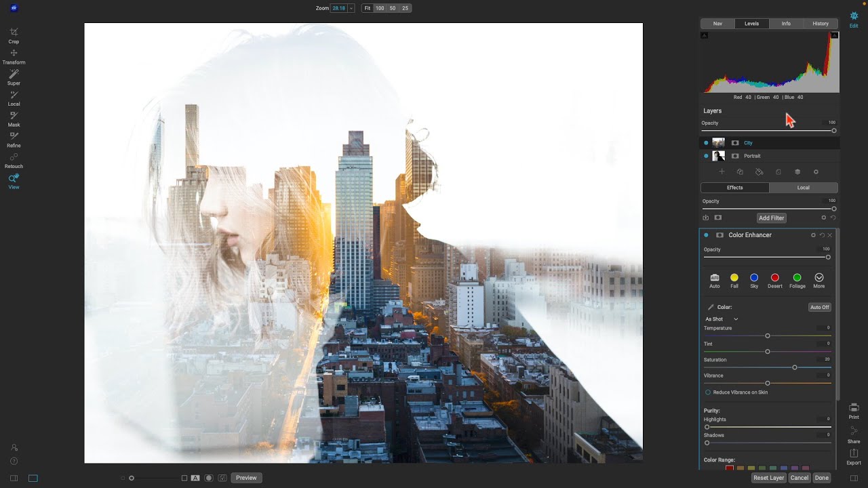Remove the Color Enhancer filter with X
This screenshot has height=488, width=868.
pos(830,235)
